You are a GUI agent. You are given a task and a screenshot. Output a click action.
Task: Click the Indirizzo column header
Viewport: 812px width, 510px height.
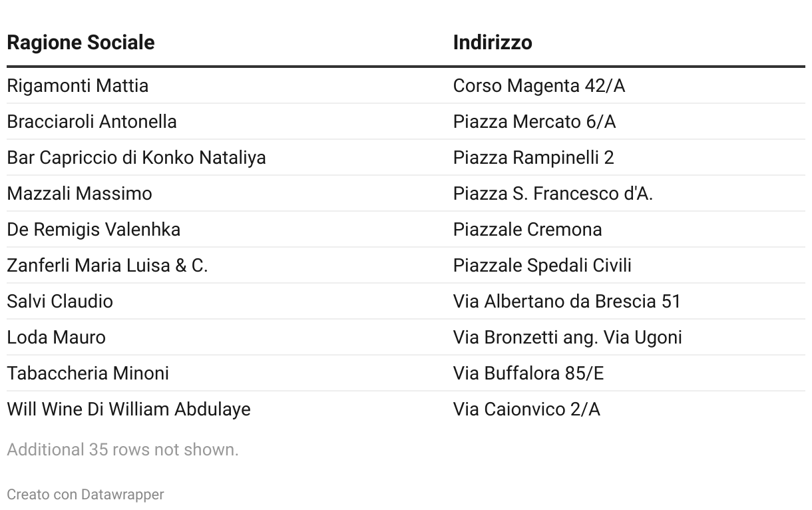(493, 42)
